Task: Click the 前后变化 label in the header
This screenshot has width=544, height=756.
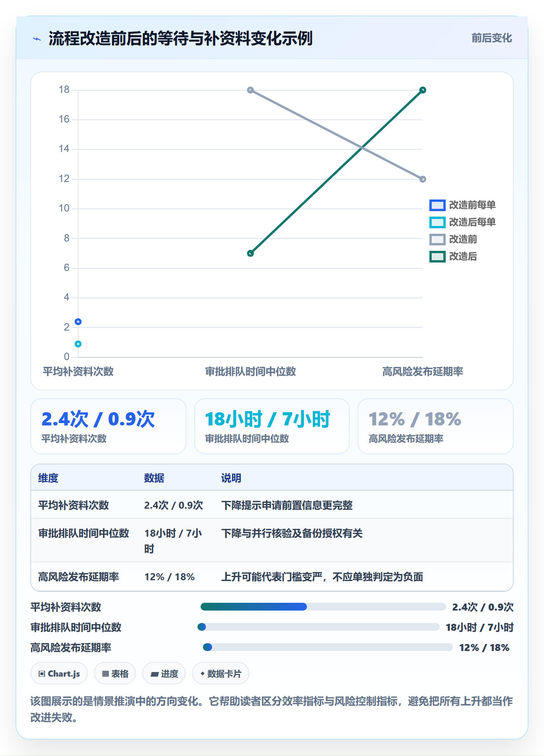Action: pos(492,38)
